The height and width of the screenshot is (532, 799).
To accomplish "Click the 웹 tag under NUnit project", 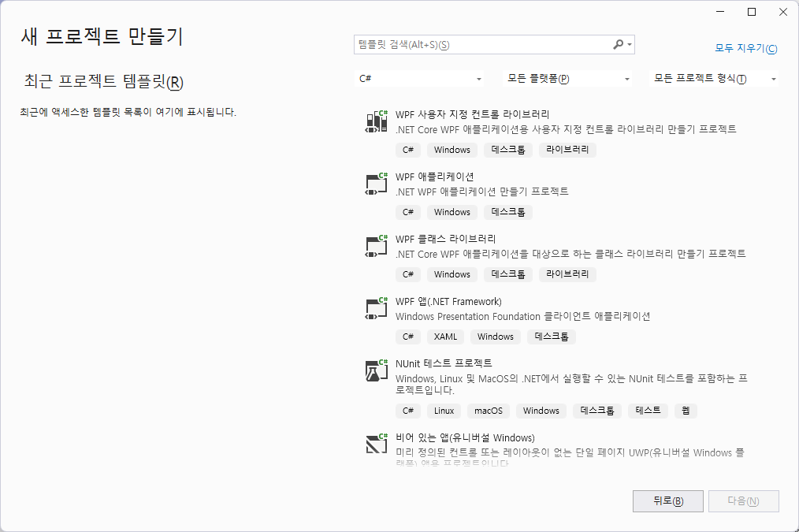I will point(686,411).
